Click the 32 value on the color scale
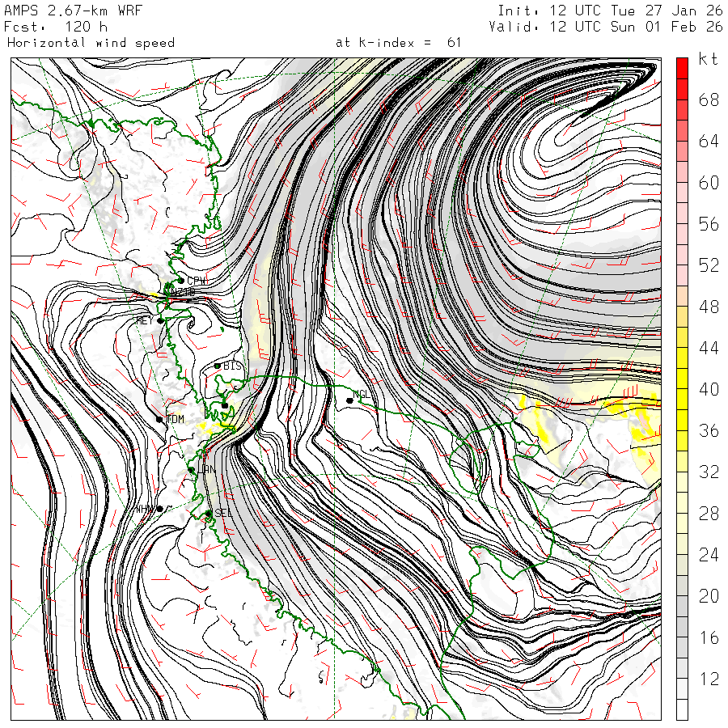This screenshot has height=728, width=728. (709, 472)
